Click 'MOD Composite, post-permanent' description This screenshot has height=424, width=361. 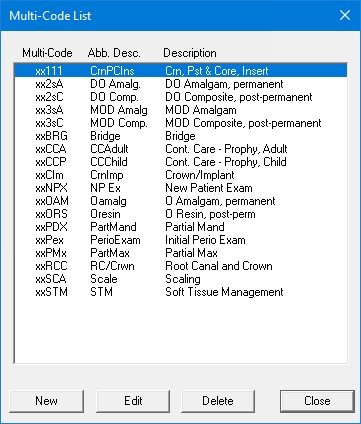243,123
